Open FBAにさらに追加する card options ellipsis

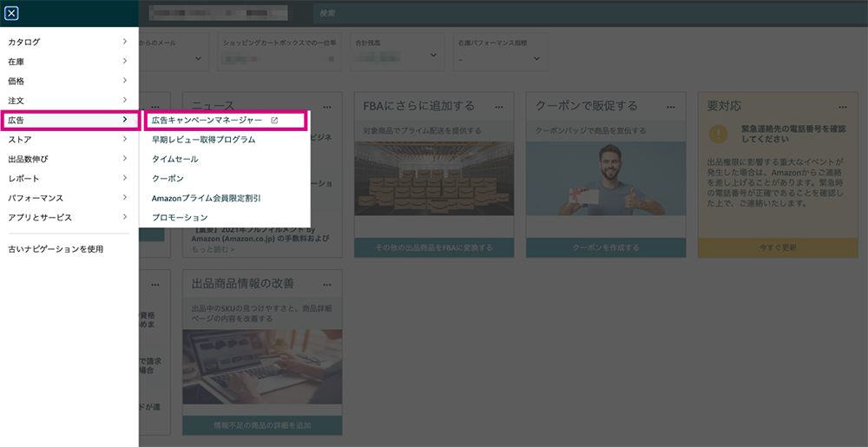(x=499, y=107)
